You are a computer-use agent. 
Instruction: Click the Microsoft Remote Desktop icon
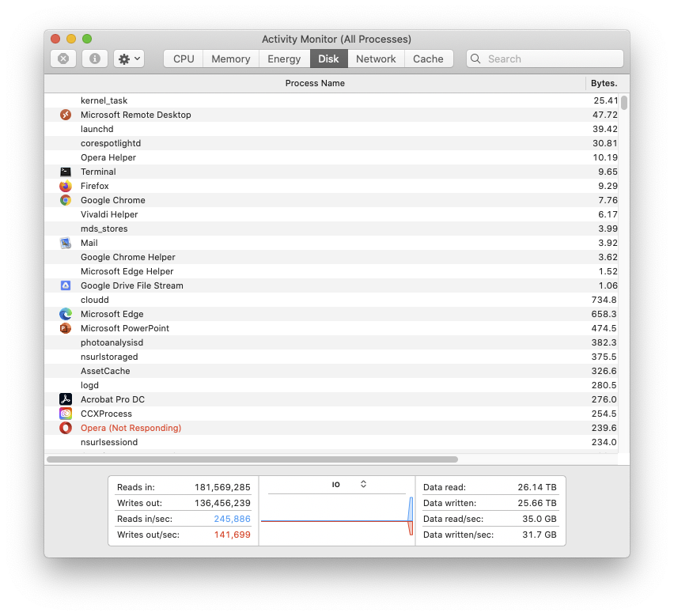[66, 115]
